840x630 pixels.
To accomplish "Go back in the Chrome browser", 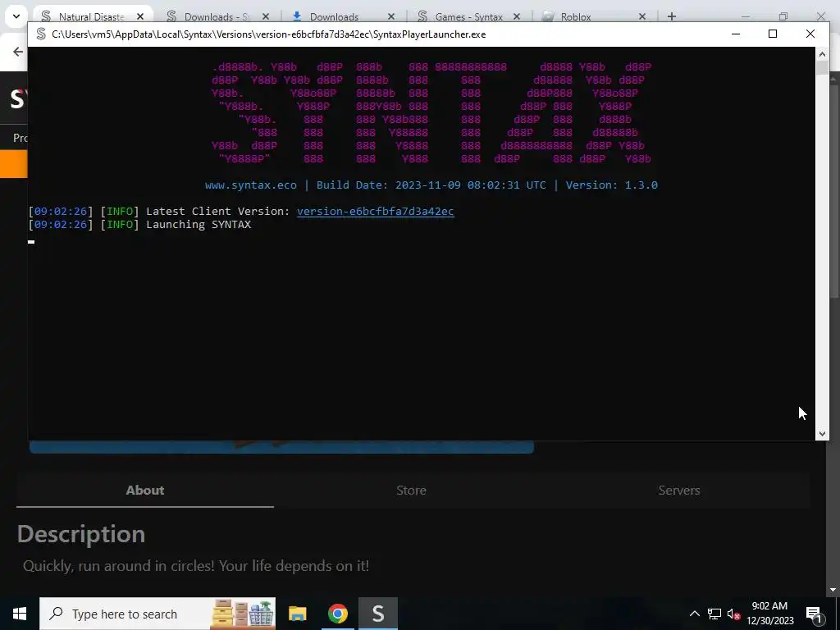I will tap(18, 52).
